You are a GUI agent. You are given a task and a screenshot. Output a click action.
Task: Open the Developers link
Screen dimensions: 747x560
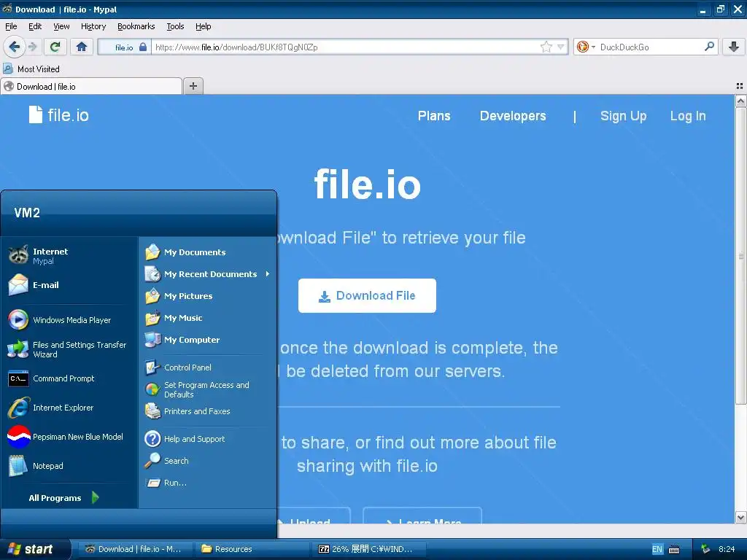point(513,116)
